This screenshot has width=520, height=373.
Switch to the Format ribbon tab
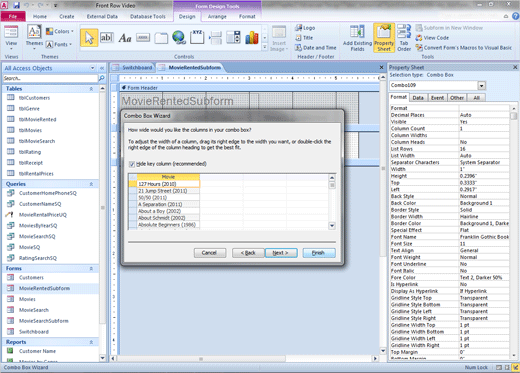[247, 16]
